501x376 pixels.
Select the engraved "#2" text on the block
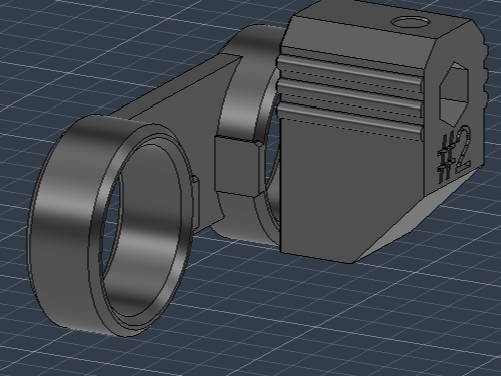[455, 154]
